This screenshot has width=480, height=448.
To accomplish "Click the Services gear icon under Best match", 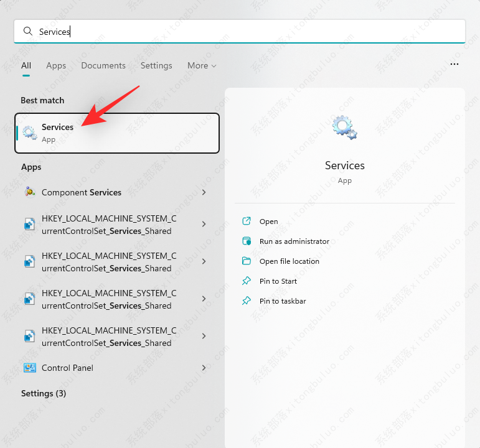I will click(x=29, y=133).
